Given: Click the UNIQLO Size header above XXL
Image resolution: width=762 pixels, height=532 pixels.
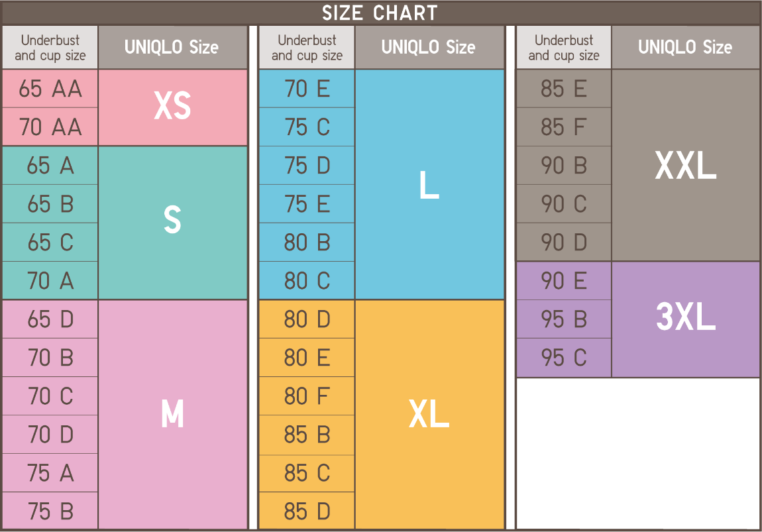Looking at the screenshot, I should (x=685, y=47).
